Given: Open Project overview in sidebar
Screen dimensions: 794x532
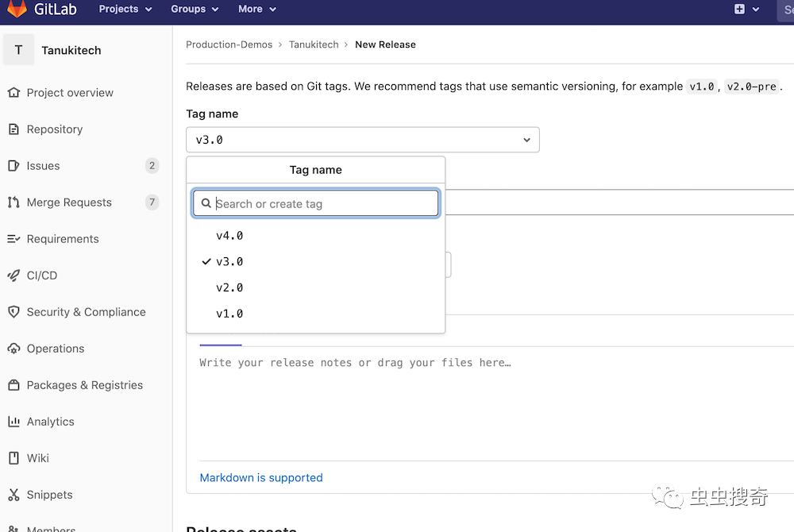Looking at the screenshot, I should 70,93.
